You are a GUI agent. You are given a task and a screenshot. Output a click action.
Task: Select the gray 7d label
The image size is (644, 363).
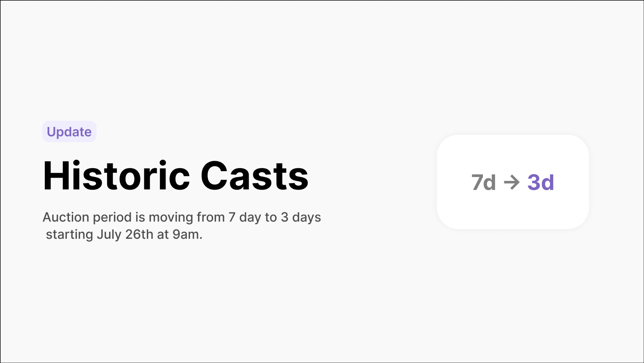[x=484, y=182]
